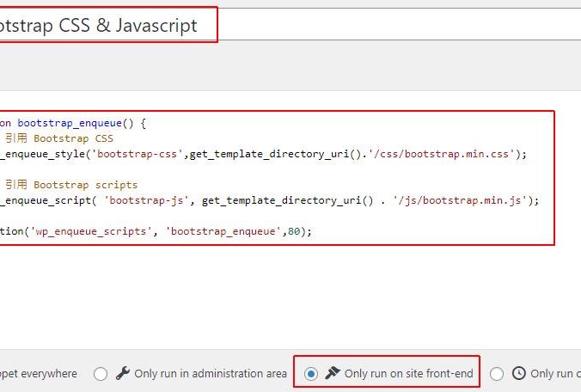Image resolution: width=581 pixels, height=392 pixels.
Task: Click 'bootstrap-css' handle string in code
Action: (138, 154)
